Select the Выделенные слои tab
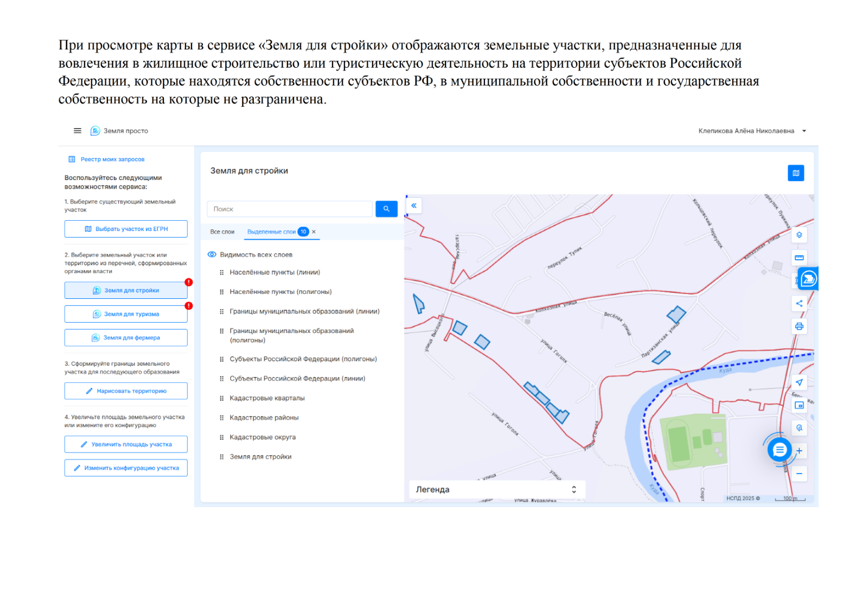This screenshot has width=868, height=614. coord(271,232)
